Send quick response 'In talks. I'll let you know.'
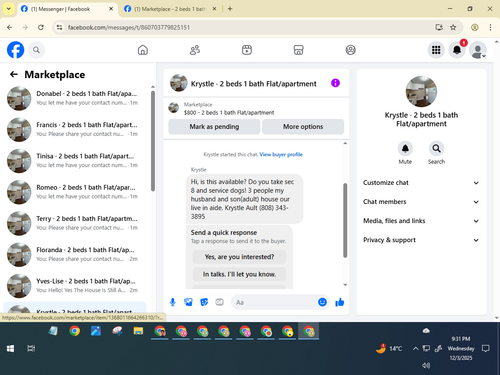 [239, 274]
